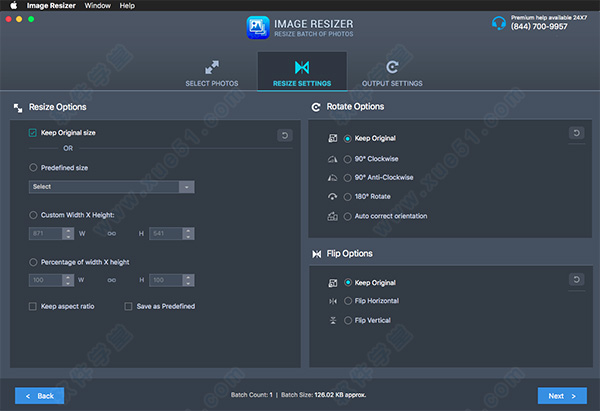Screen dimensions: 600x411
Task: Proceed with the Next button
Action: click(x=562, y=396)
